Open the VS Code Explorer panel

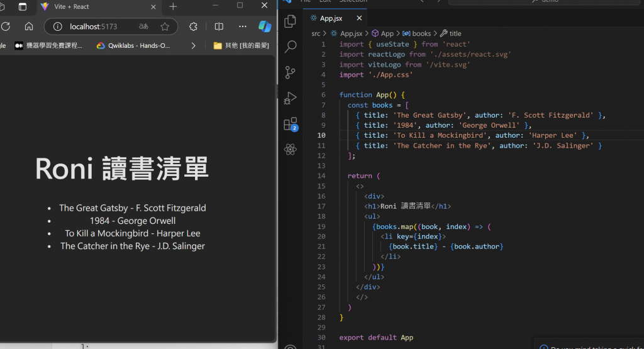click(291, 21)
